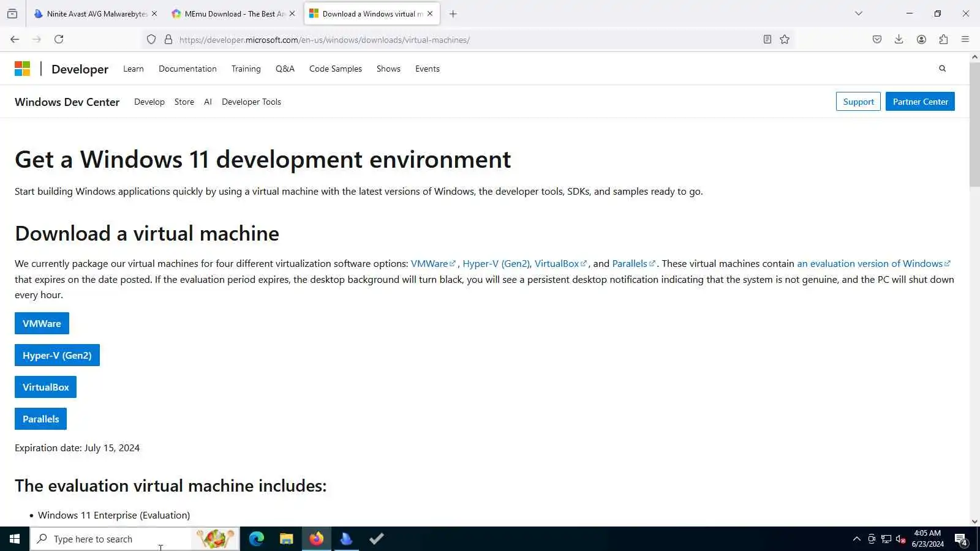This screenshot has height=551, width=980.
Task: Open Firefox recent browsing tab list icon
Action: click(x=12, y=13)
